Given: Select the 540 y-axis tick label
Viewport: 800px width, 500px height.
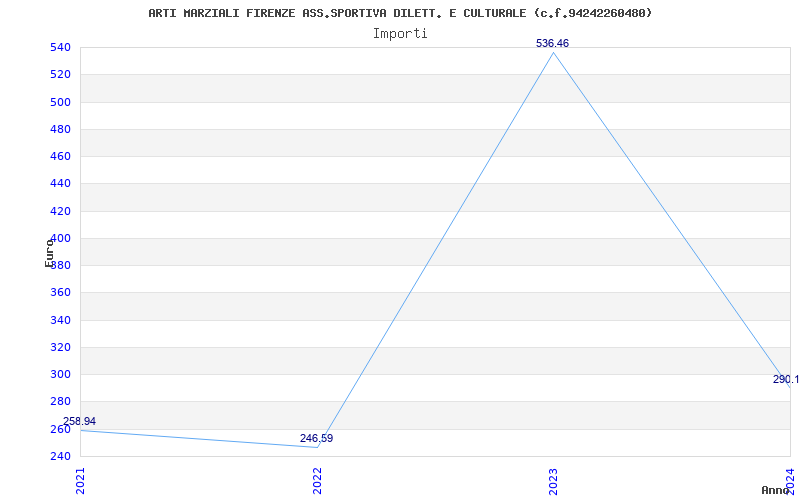Looking at the screenshot, I should 60,47.
